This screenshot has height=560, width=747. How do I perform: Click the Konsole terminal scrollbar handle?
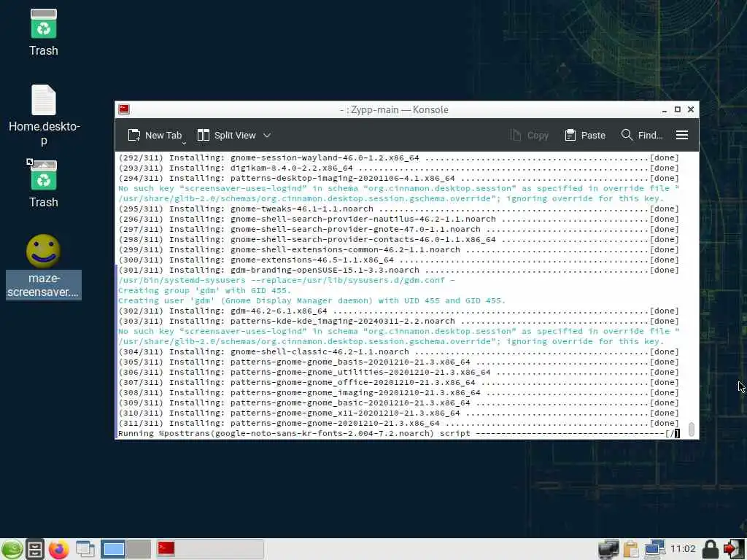pyautogui.click(x=692, y=429)
